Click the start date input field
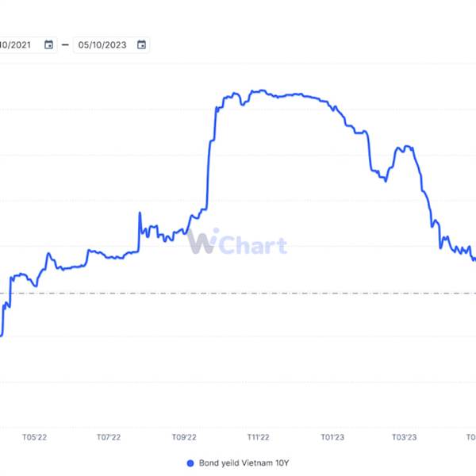This screenshot has width=476, height=476. (x=20, y=44)
